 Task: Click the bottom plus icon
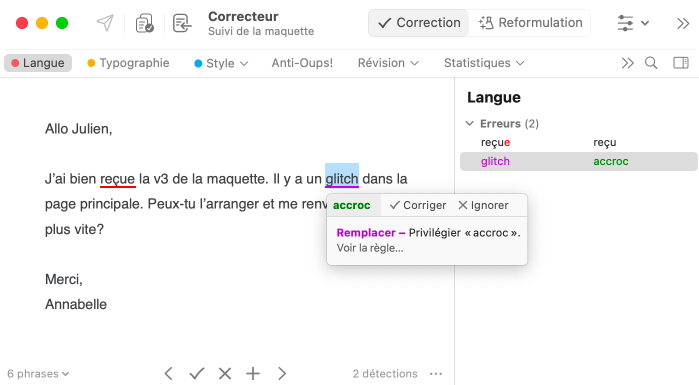253,373
